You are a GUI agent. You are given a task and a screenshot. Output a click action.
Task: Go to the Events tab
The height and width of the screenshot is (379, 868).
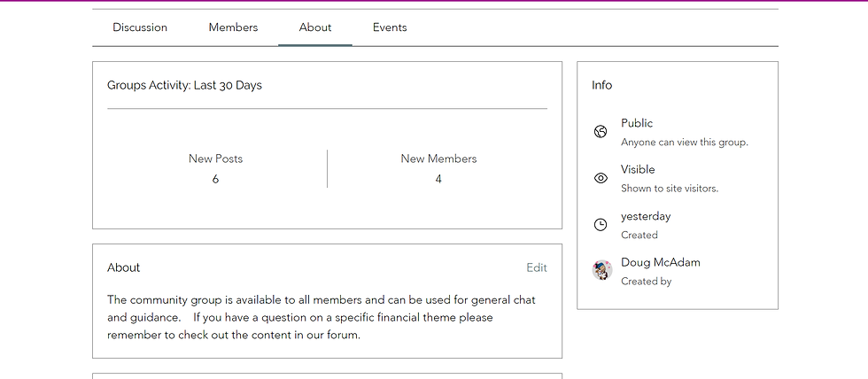click(390, 27)
